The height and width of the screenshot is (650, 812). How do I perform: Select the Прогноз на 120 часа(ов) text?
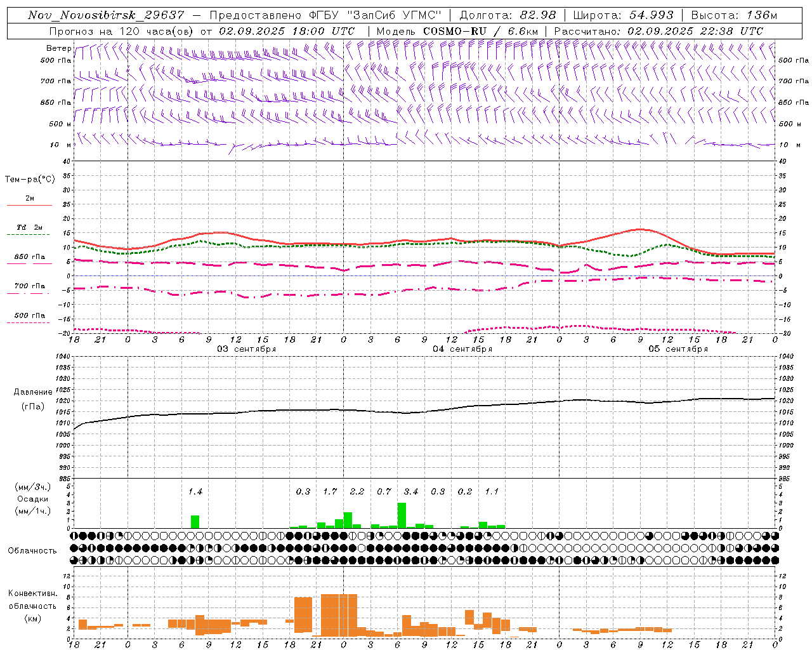tap(122, 31)
